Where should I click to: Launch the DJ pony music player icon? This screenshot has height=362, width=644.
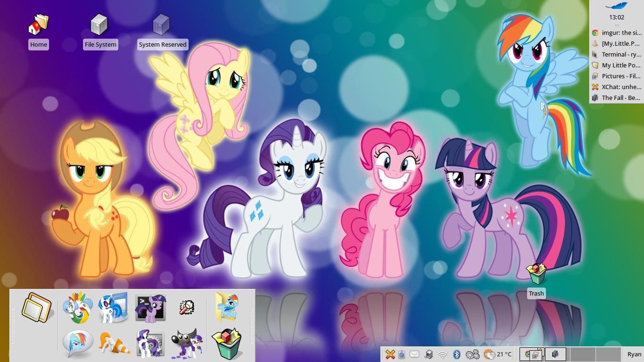113,307
